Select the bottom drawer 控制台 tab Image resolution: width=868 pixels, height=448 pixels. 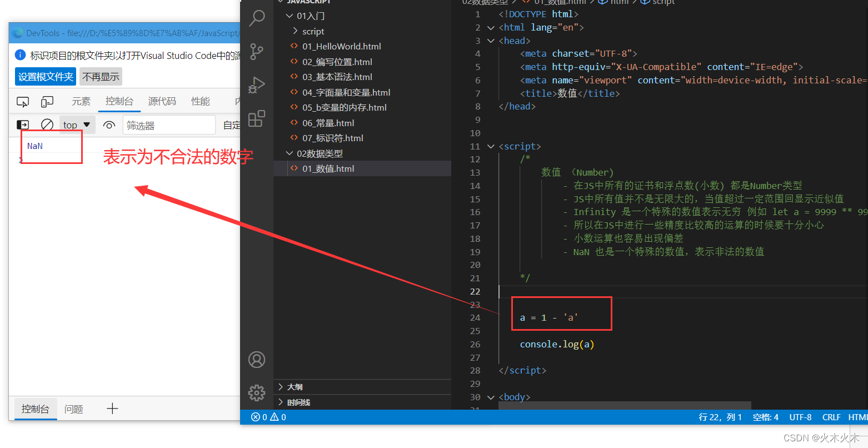(x=36, y=409)
